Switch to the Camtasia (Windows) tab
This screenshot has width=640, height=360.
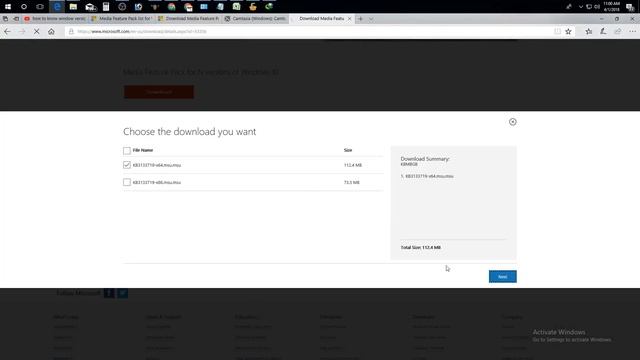pyautogui.click(x=256, y=19)
